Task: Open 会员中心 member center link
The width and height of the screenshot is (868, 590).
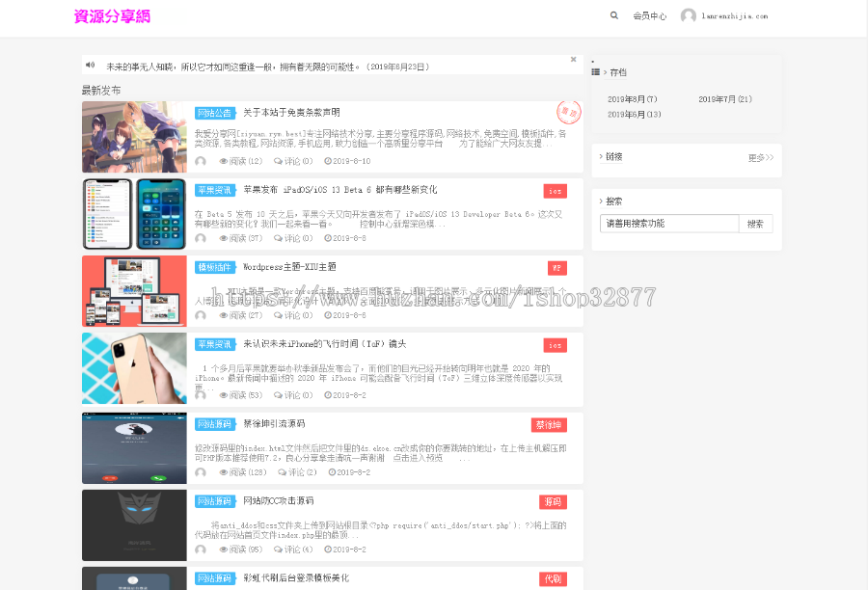Action: point(650,16)
